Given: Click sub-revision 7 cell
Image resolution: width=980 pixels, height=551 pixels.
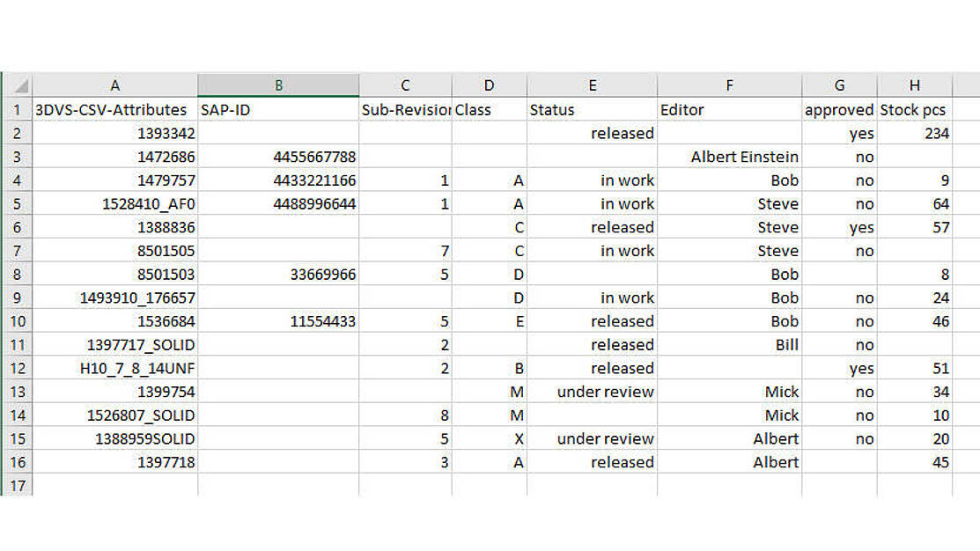Looking at the screenshot, I should [x=405, y=251].
